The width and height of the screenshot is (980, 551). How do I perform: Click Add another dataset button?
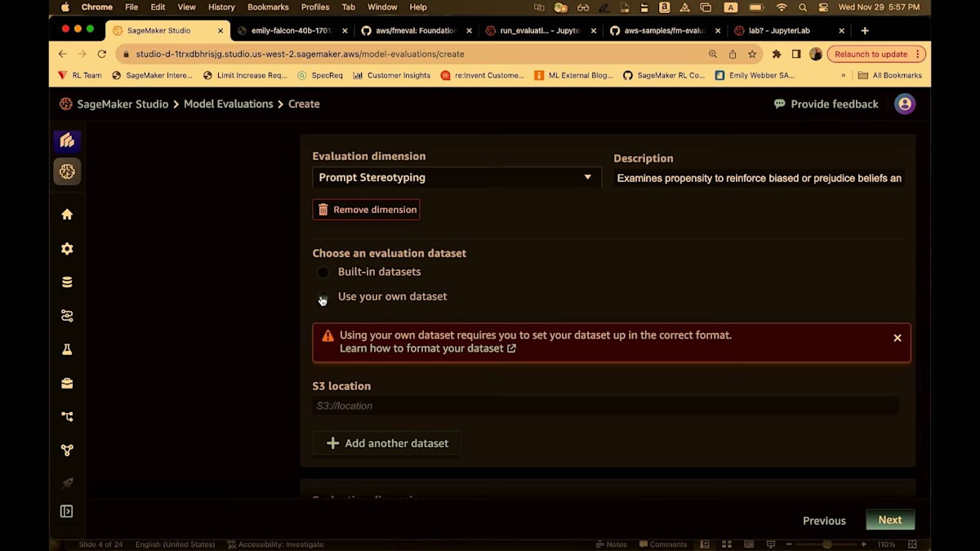click(x=387, y=443)
